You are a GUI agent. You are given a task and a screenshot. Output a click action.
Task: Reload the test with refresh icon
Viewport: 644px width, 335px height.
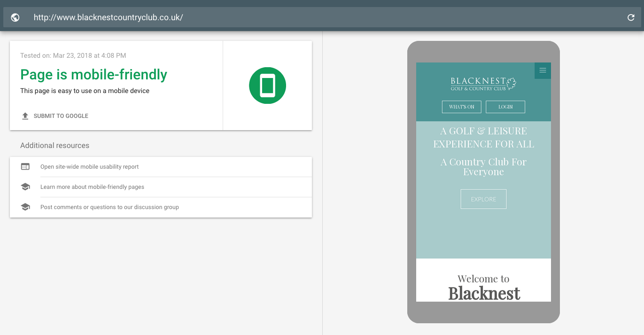[x=631, y=17]
